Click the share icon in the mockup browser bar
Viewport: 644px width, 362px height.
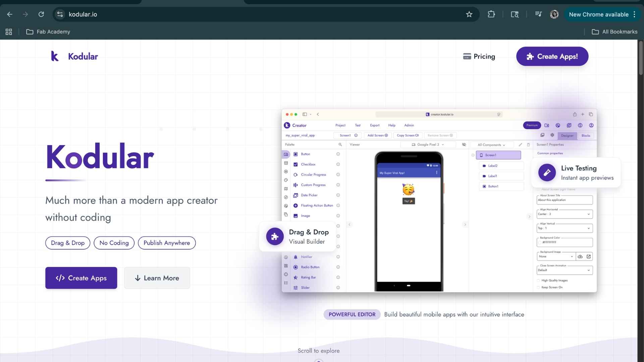point(575,114)
